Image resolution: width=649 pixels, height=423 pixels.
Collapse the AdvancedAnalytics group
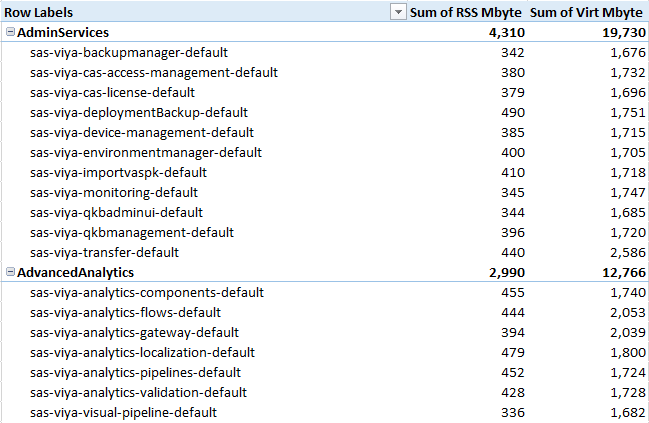[10, 272]
